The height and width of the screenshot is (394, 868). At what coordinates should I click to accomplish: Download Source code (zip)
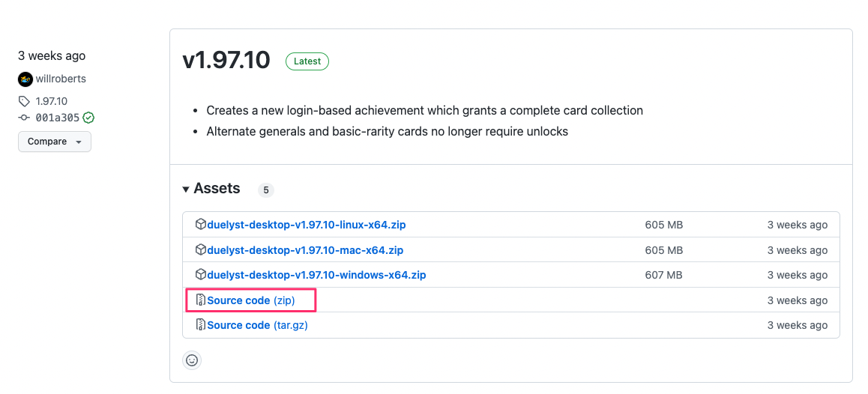pos(251,300)
